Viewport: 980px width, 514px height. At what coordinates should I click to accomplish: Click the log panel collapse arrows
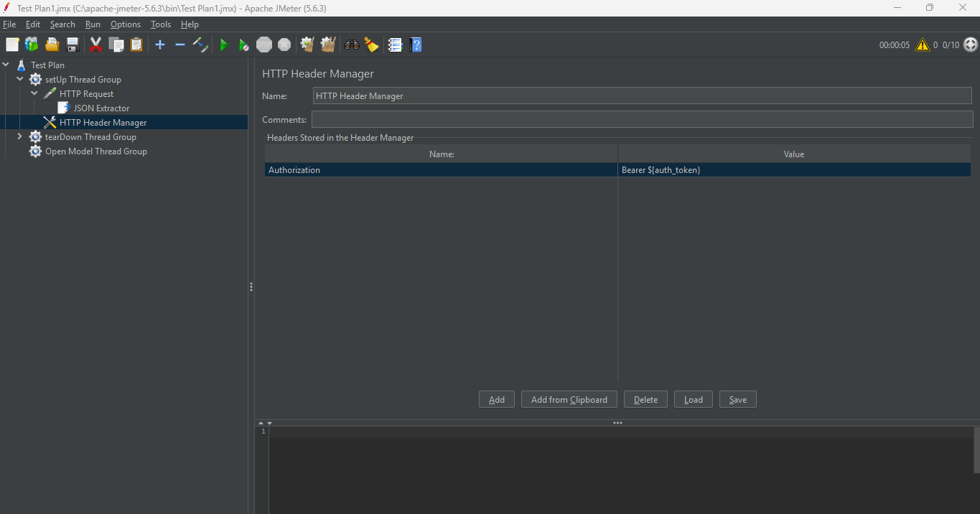[265, 423]
